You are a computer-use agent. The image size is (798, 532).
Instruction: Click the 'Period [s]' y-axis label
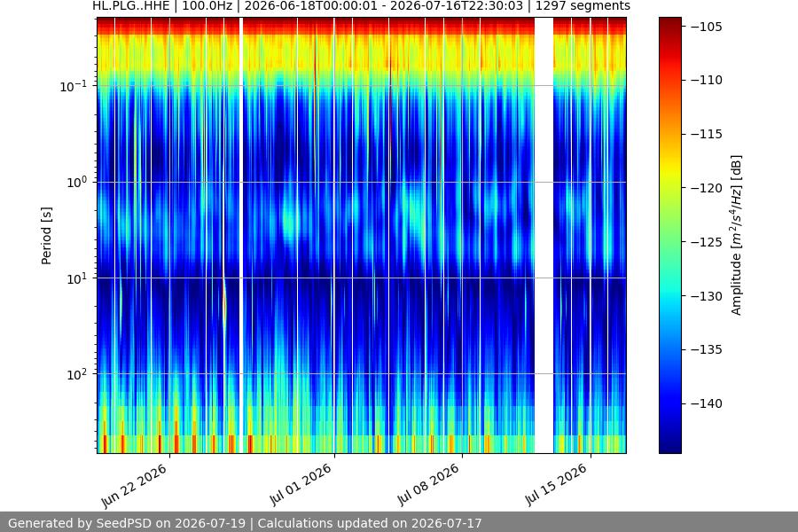46,236
